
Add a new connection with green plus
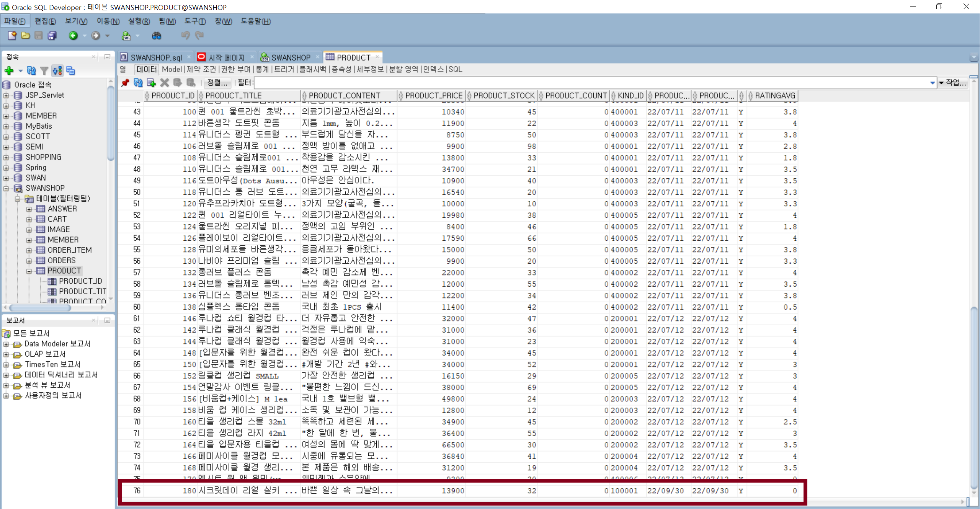pos(9,70)
